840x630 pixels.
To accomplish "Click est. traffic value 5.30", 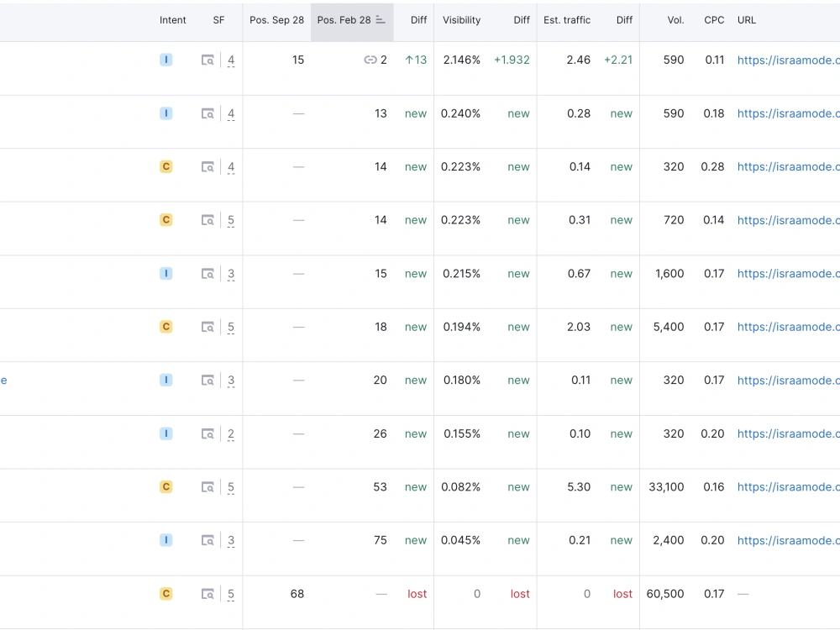I will click(x=579, y=487).
